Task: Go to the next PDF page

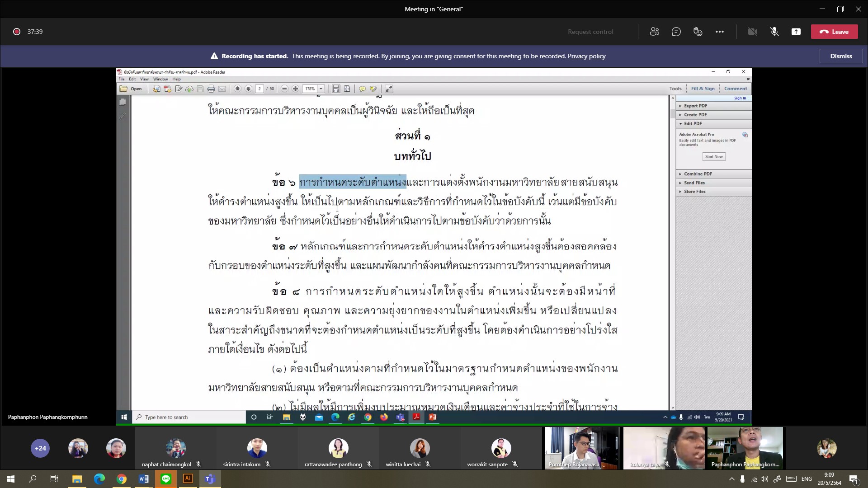Action: coord(248,89)
